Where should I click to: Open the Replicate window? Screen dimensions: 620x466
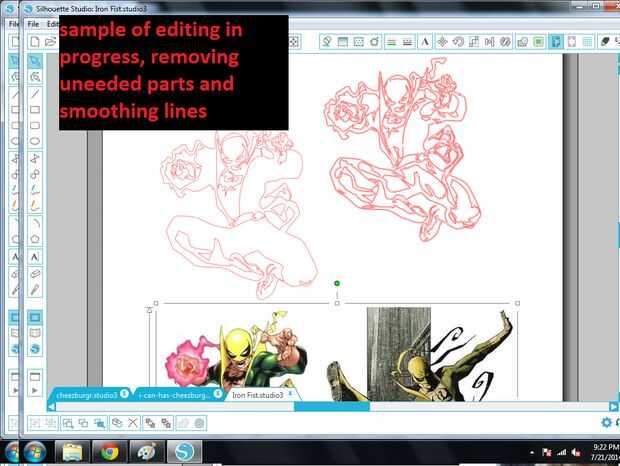click(x=505, y=42)
